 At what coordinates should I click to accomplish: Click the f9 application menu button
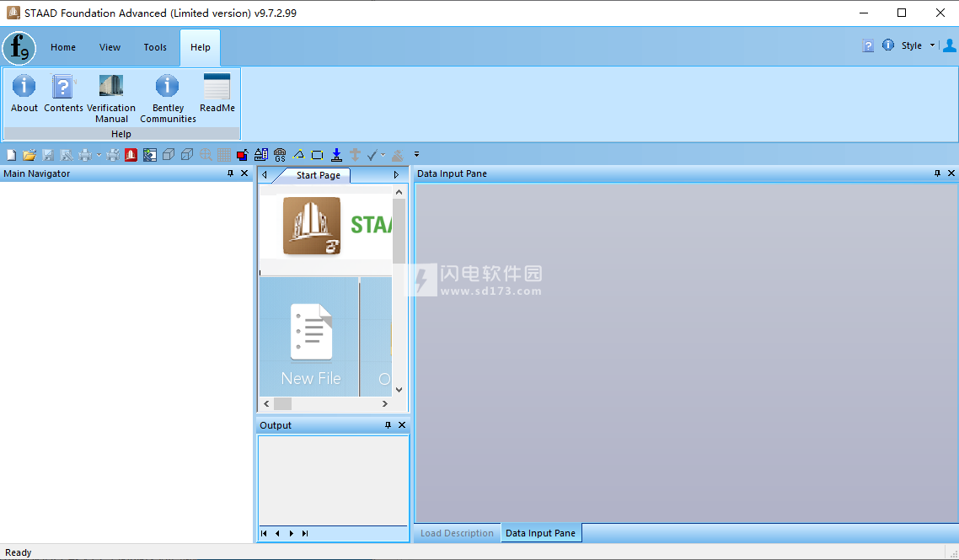pos(19,48)
